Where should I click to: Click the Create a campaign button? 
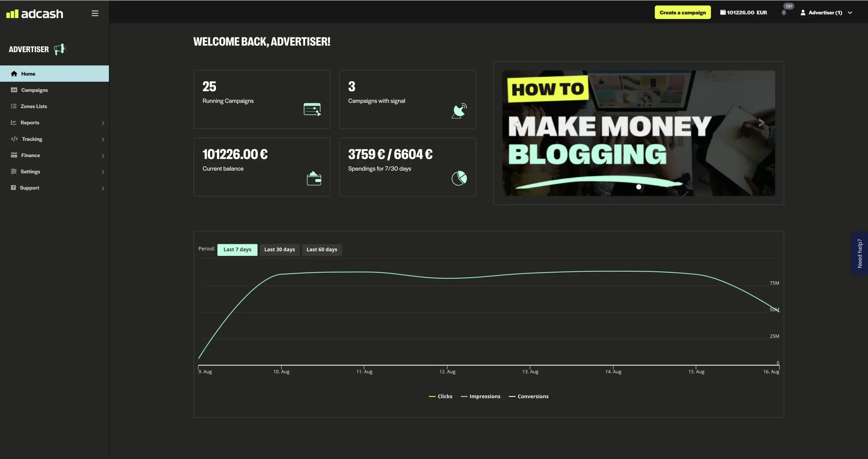coord(682,13)
